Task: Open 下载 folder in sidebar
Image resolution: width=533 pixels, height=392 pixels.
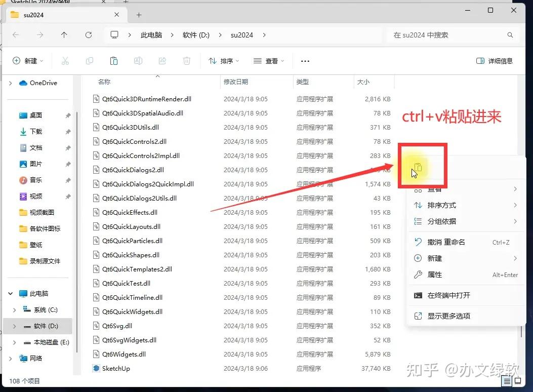Action: pos(36,132)
